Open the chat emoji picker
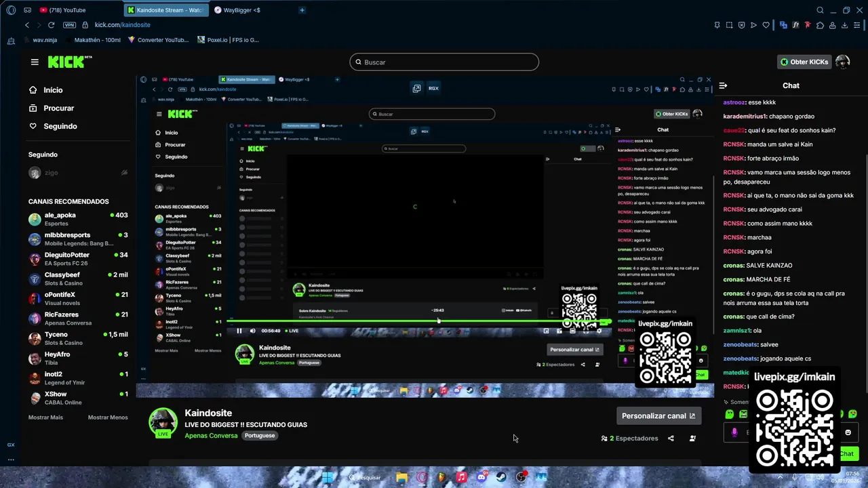 point(848,432)
